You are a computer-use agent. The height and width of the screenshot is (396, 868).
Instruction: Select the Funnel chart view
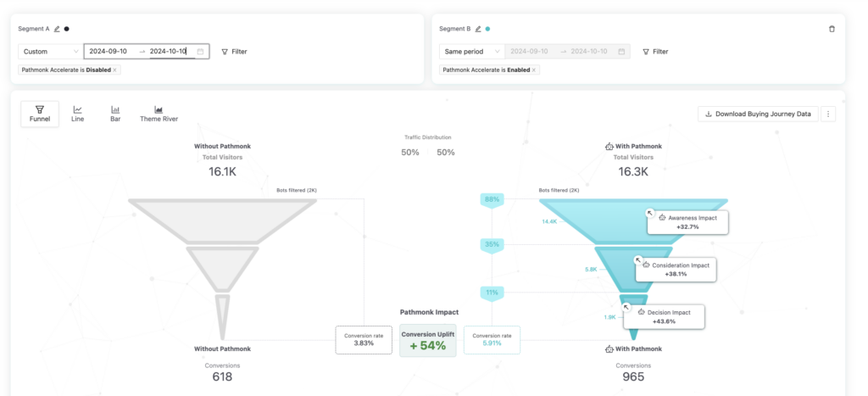40,114
